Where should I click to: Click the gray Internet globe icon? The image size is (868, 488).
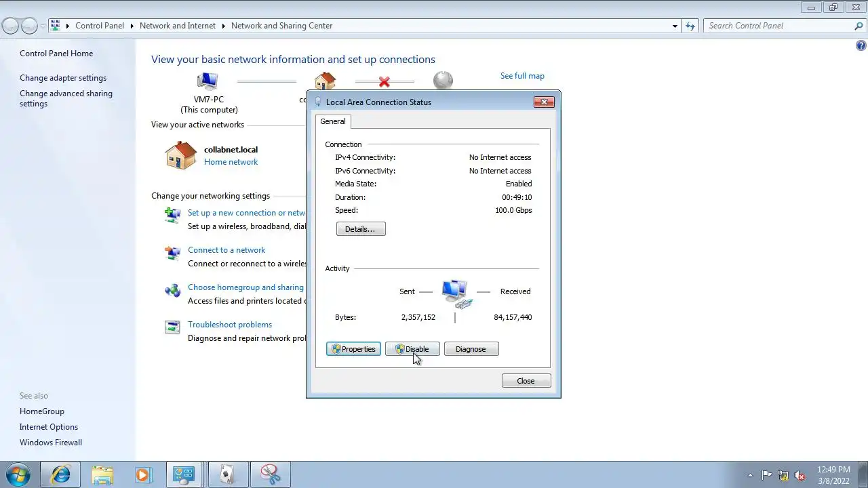443,81
